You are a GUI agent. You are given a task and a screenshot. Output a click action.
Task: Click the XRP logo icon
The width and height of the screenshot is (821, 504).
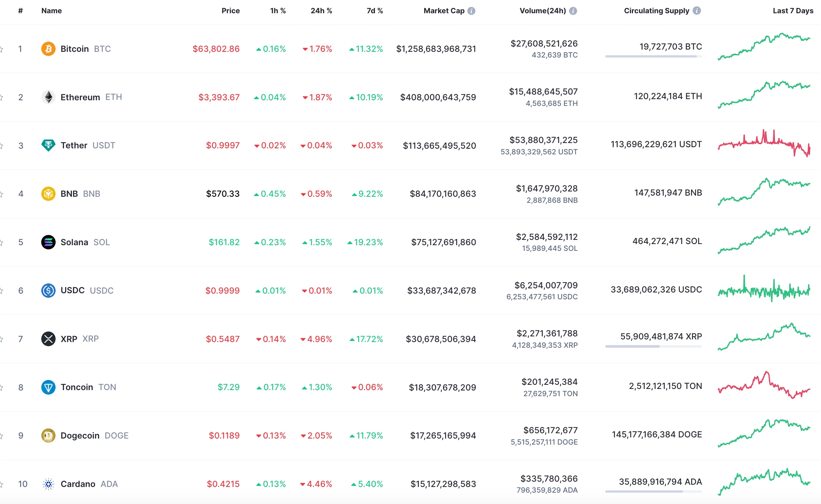pos(48,339)
